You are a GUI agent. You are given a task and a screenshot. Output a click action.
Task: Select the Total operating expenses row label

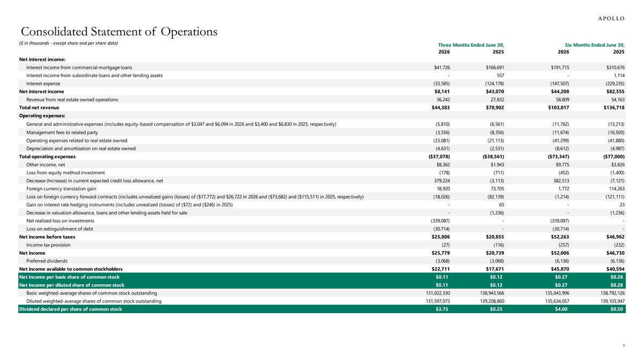pos(47,157)
